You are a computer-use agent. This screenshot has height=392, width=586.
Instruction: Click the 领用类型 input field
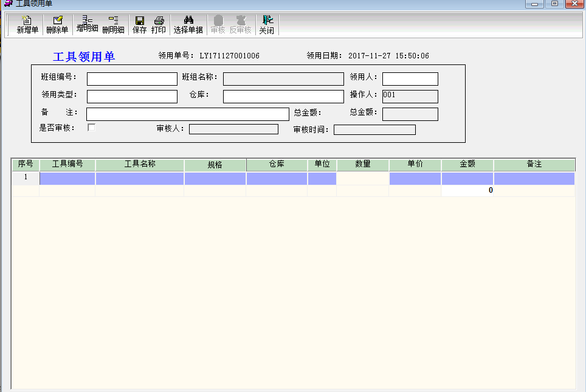[132, 97]
